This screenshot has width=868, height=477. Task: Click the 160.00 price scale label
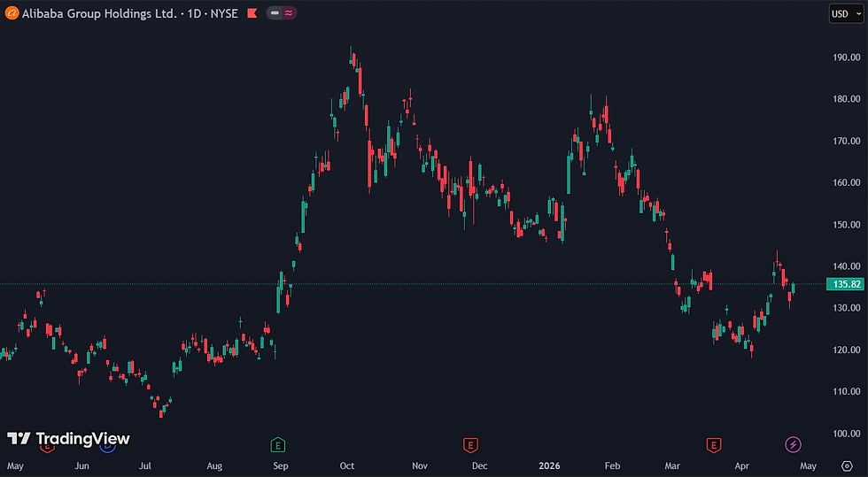point(847,182)
